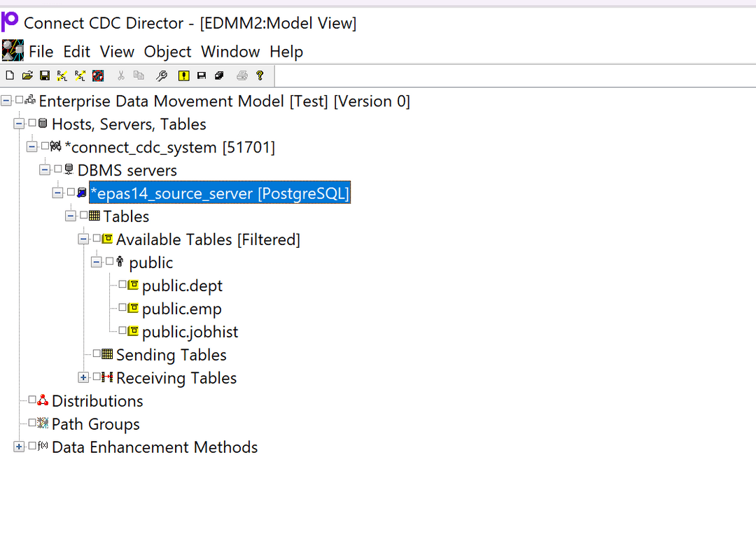Click the stacked windows toolbar icon
The height and width of the screenshot is (539, 756).
(219, 76)
